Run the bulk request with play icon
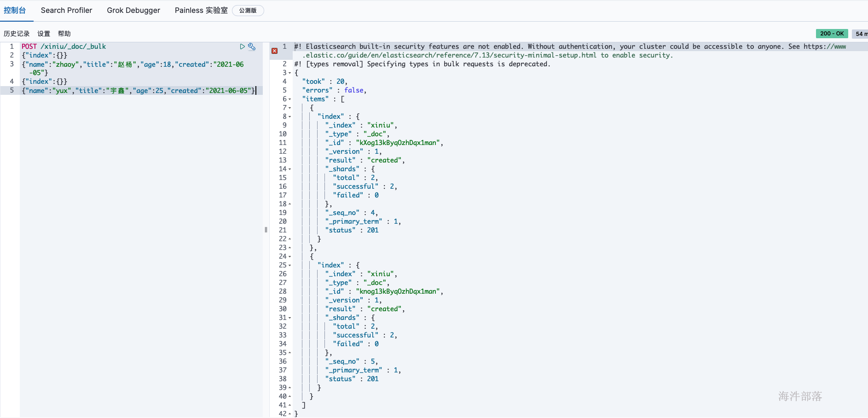 coord(242,46)
